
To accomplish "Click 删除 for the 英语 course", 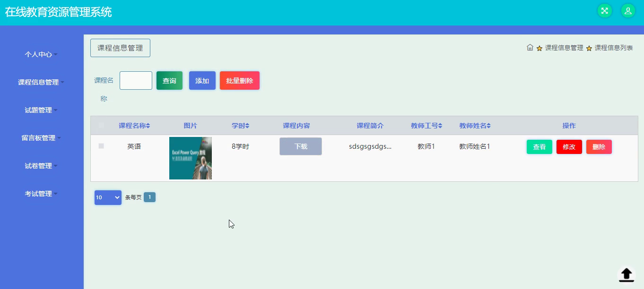I will pyautogui.click(x=599, y=147).
